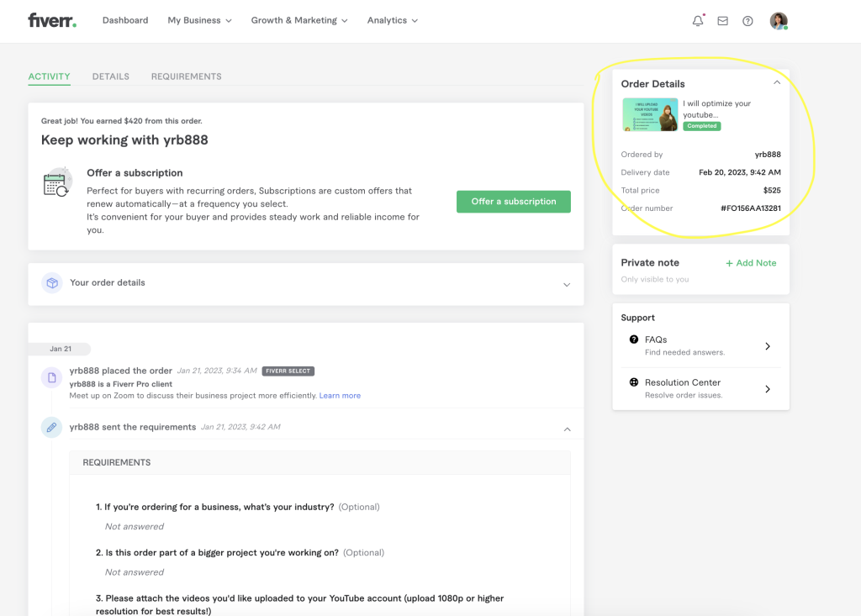The image size is (861, 616).
Task: Open the profile avatar menu
Action: tap(779, 21)
